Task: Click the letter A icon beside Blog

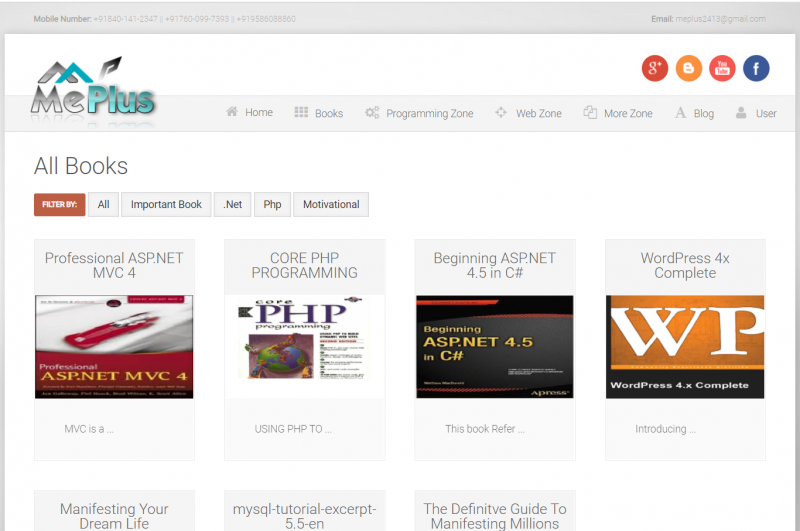Action: (x=681, y=112)
